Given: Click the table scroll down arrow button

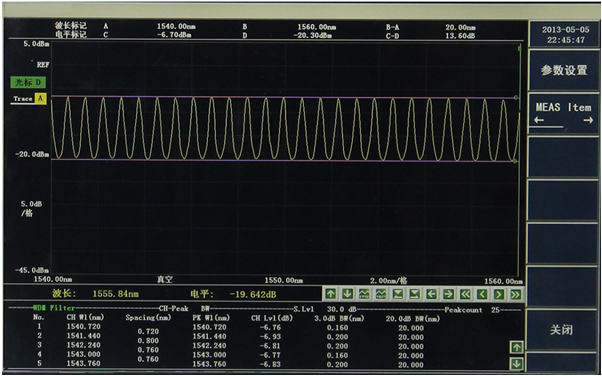Looking at the screenshot, I should point(516,363).
